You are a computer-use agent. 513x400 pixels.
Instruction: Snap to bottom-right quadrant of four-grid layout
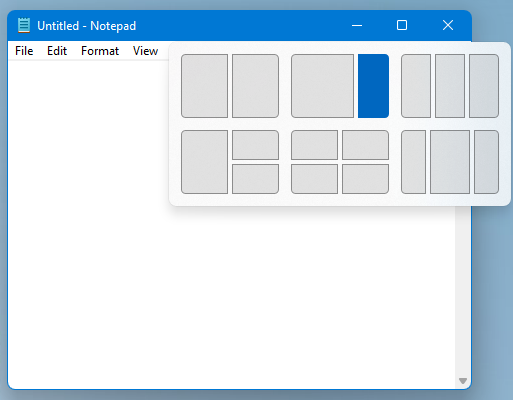tap(365, 179)
